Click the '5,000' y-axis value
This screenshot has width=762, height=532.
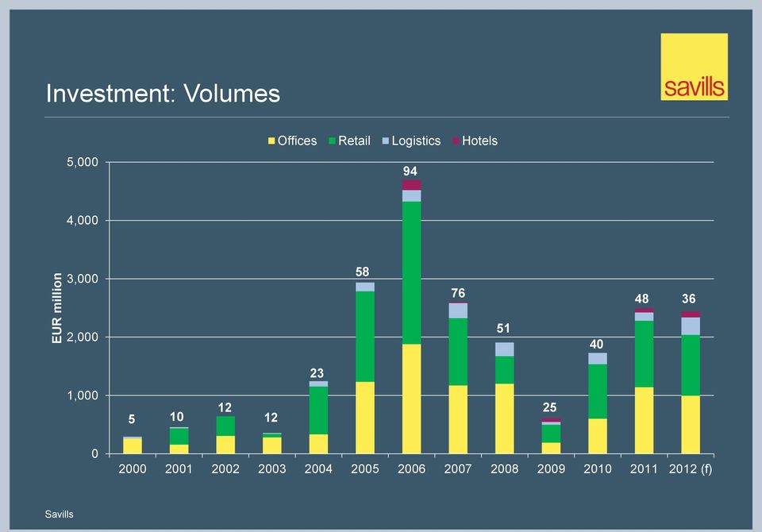pos(83,162)
